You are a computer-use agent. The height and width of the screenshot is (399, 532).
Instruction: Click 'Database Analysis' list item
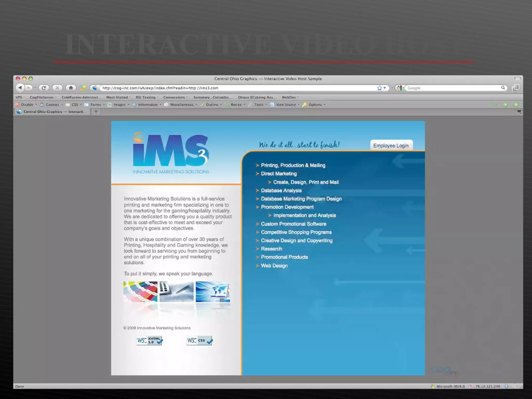(281, 190)
